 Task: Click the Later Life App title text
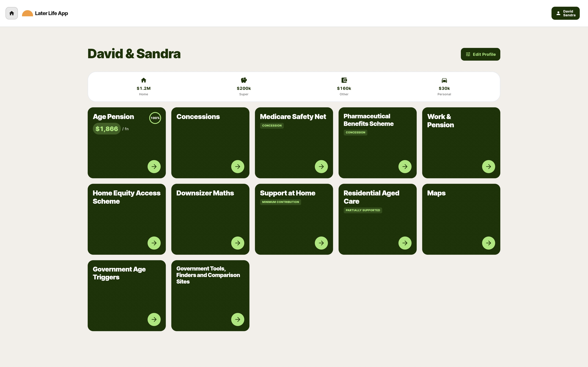coord(52,13)
